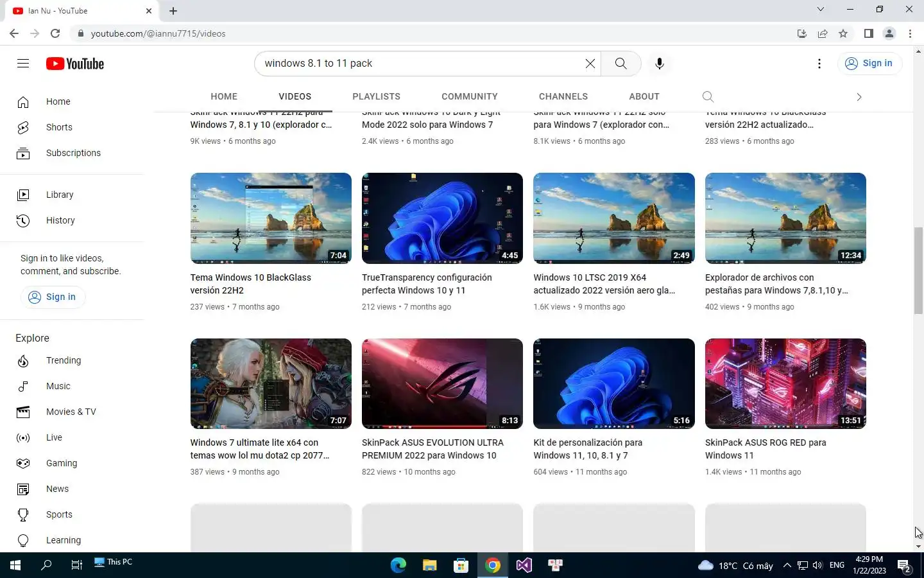Open Subscriptions in the sidebar

pos(72,153)
